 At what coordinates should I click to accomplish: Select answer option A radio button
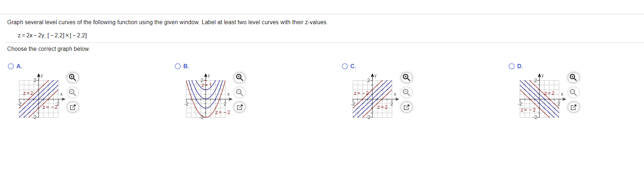(11, 66)
